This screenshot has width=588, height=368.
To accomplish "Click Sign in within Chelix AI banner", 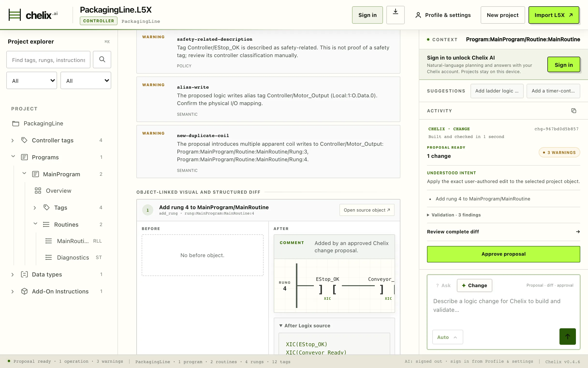I will (x=564, y=65).
